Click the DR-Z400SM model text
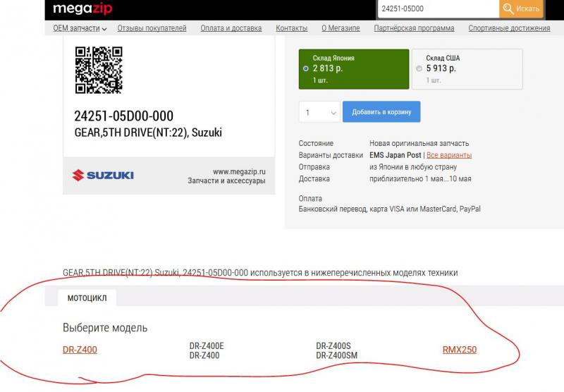 tap(337, 355)
